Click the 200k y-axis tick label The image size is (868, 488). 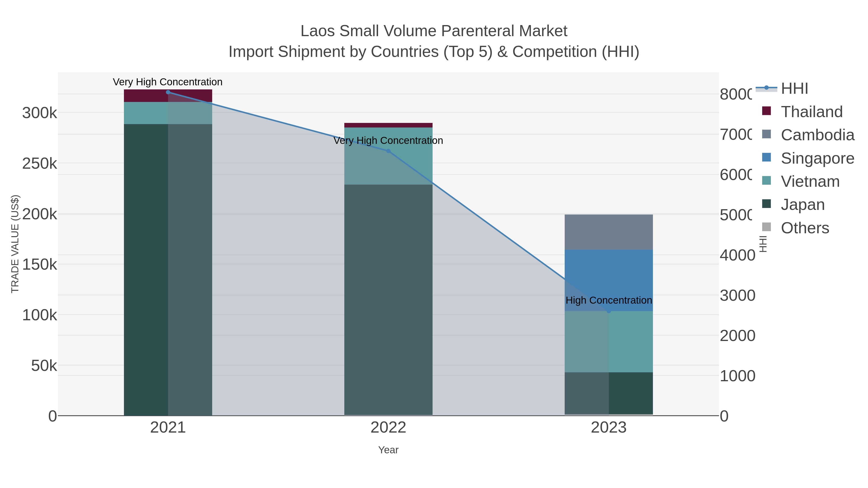click(x=40, y=214)
